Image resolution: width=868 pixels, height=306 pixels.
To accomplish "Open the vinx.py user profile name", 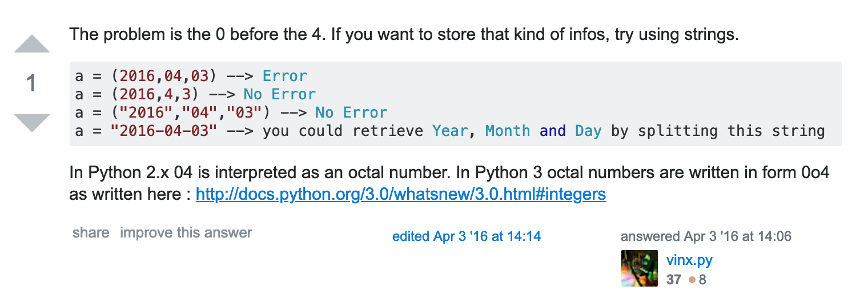I will [x=689, y=260].
